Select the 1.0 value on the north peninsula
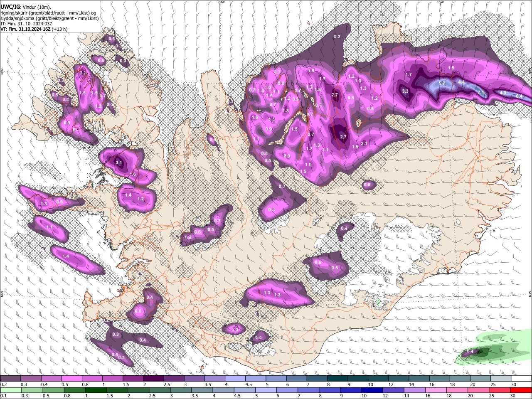This screenshot has height=399, width=532. 268,87
